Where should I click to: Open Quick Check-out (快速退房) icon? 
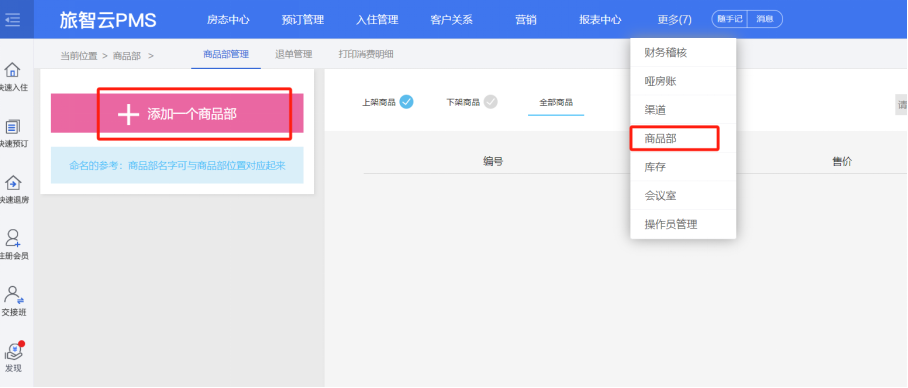(13, 183)
